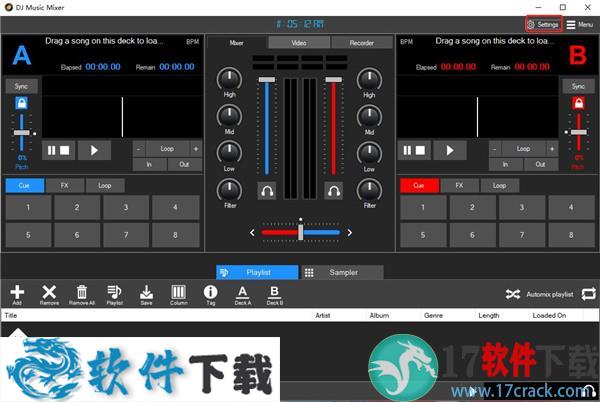The height and width of the screenshot is (402, 600).
Task: Click the crossfader handle
Action: point(301,232)
